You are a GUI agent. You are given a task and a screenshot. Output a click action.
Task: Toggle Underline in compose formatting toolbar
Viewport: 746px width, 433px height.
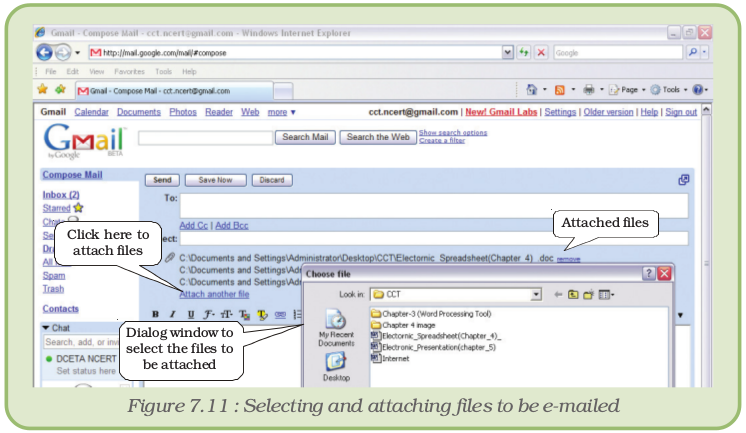(x=191, y=314)
